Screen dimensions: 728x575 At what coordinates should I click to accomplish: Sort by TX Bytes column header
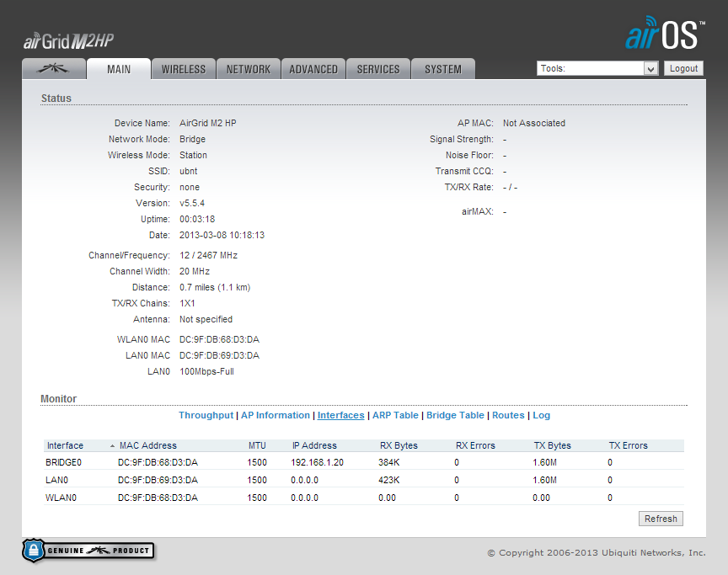pos(553,445)
